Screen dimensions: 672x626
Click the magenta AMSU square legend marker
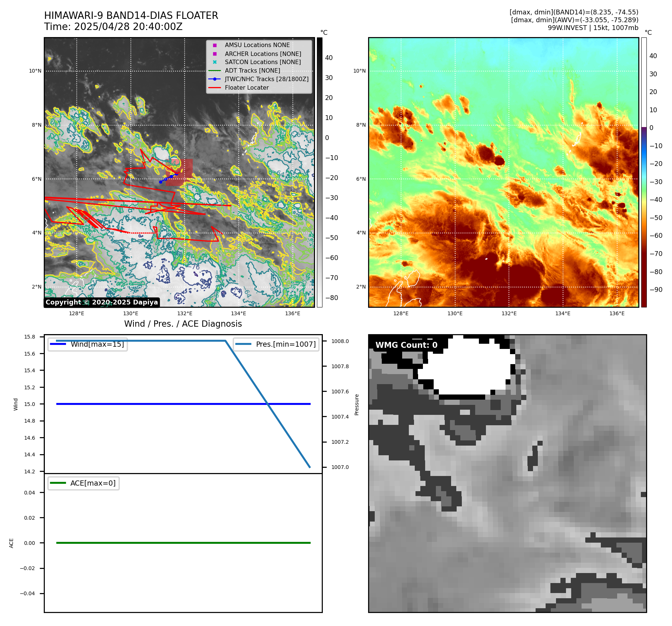pos(215,45)
